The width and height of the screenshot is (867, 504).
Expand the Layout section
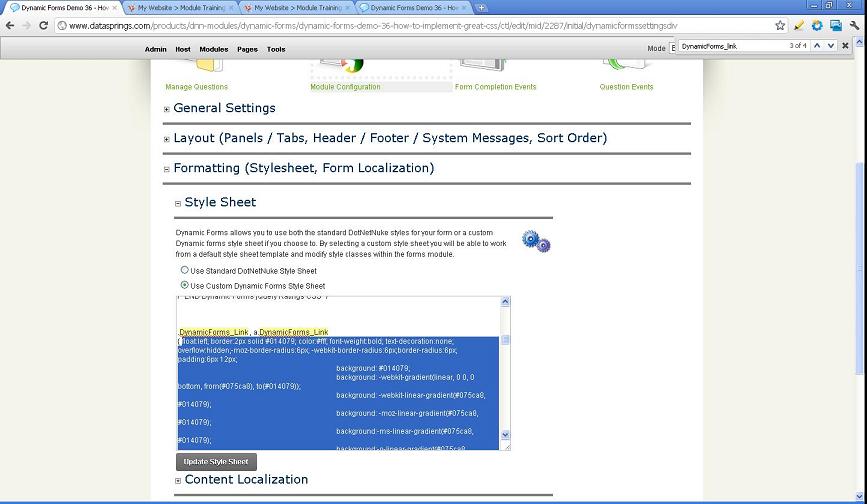click(166, 139)
